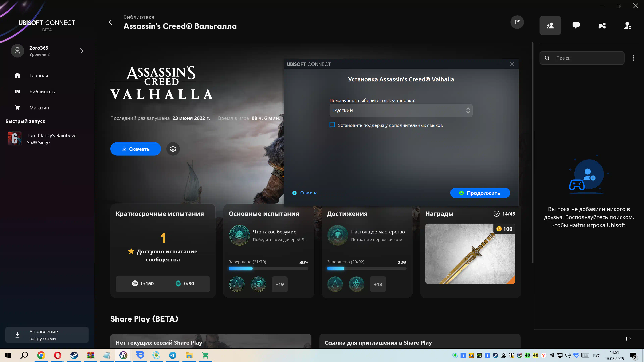Click the Нет текущих сессий Share Play card
The image size is (644, 362).
211,342
